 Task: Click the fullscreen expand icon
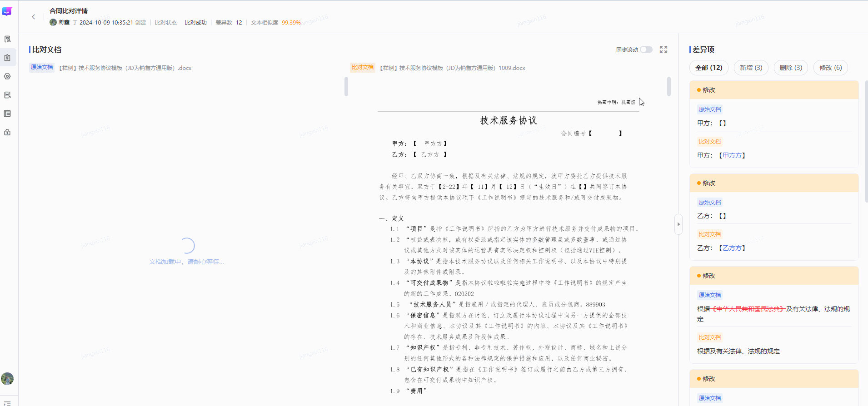[x=663, y=50]
